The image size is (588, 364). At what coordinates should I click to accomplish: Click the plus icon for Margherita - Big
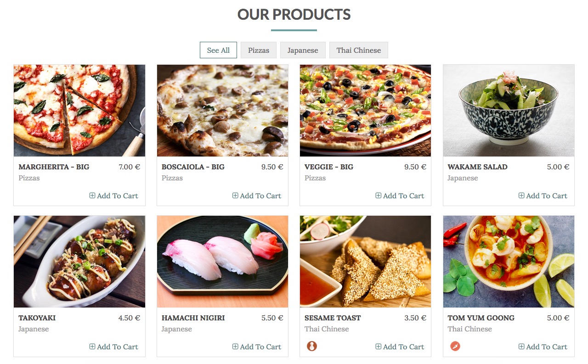(92, 196)
